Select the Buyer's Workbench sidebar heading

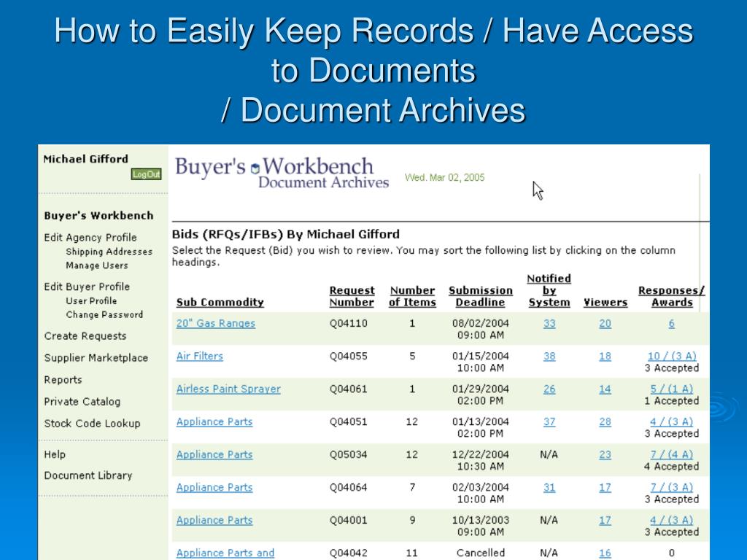98,216
